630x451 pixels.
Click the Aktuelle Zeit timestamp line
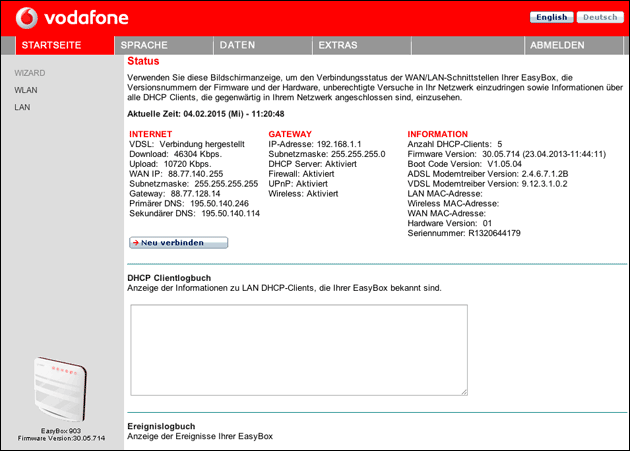point(206,114)
